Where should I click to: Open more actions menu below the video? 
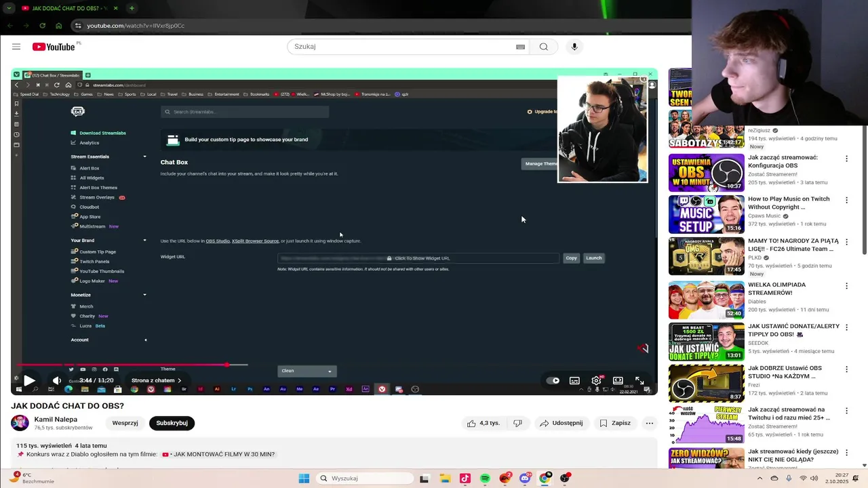(649, 423)
